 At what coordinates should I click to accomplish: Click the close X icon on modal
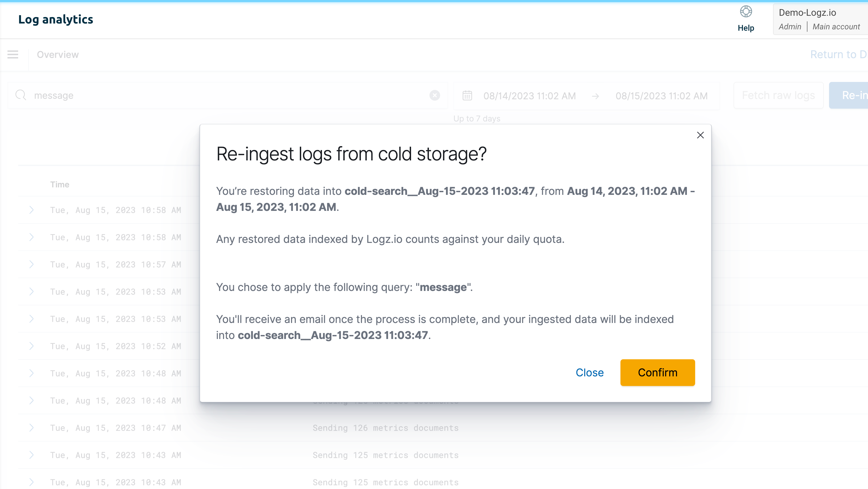(701, 135)
